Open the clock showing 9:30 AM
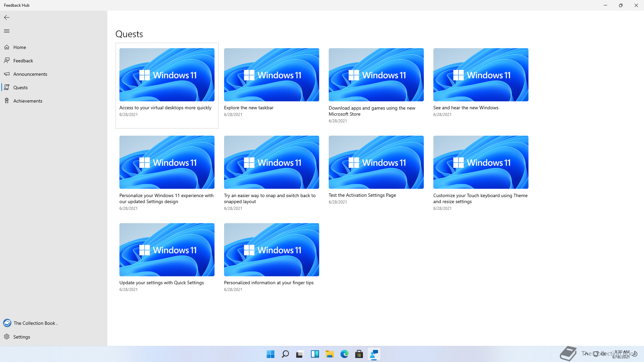644x362 pixels. click(x=621, y=354)
